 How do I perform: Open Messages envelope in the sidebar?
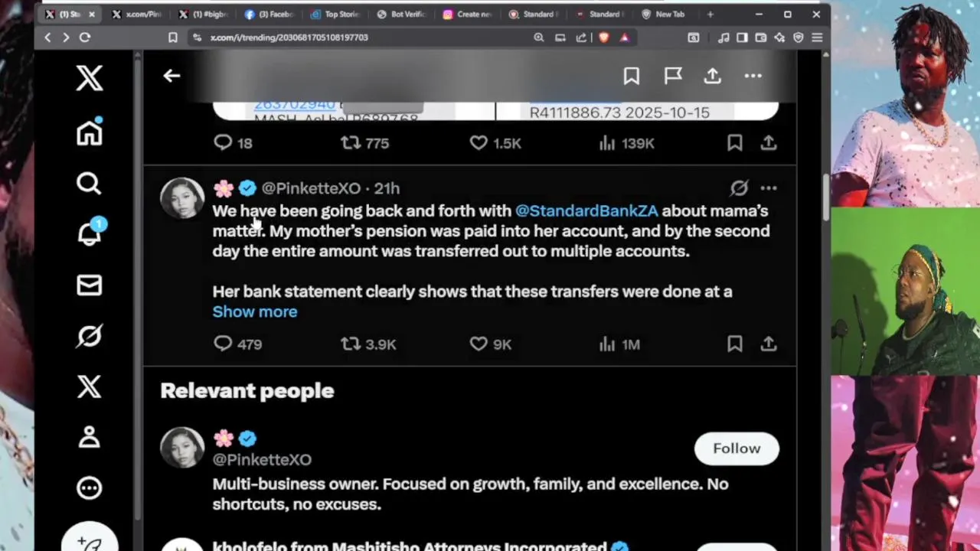89,285
